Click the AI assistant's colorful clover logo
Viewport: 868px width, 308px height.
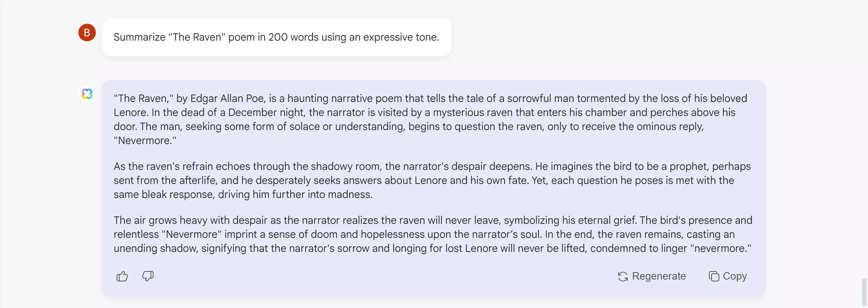point(87,94)
